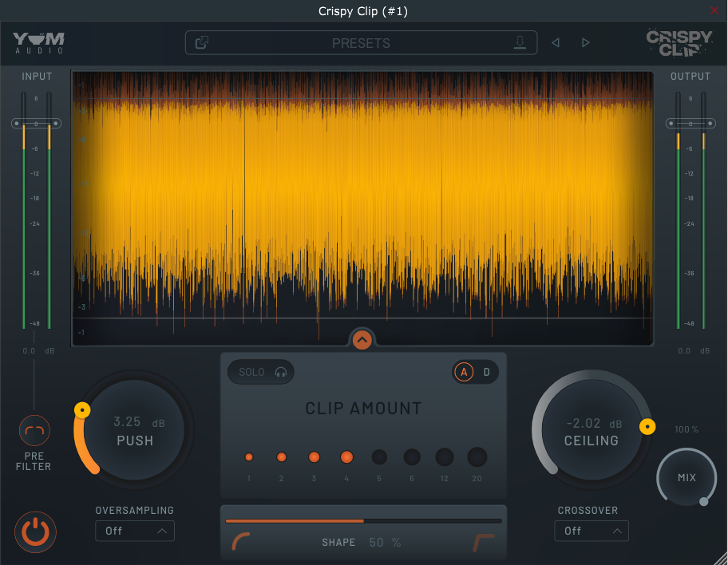
Task: Click the OUTPUT meter label
Action: pyautogui.click(x=690, y=76)
